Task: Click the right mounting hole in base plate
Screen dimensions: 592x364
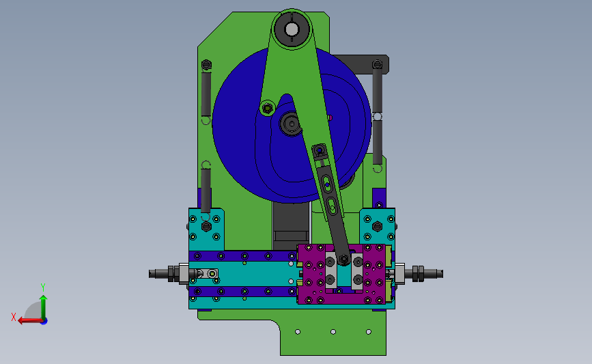Action: [369, 332]
